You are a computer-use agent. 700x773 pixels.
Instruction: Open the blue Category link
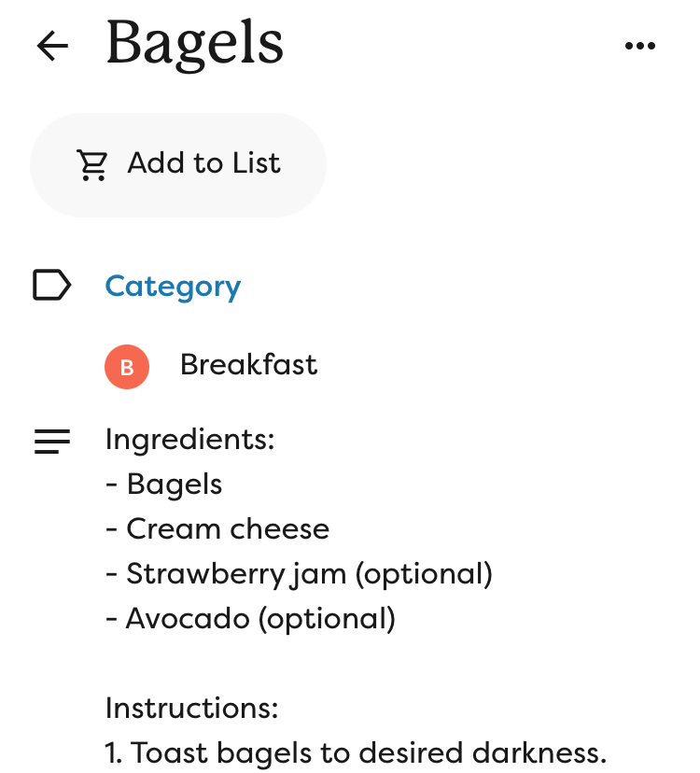click(173, 286)
